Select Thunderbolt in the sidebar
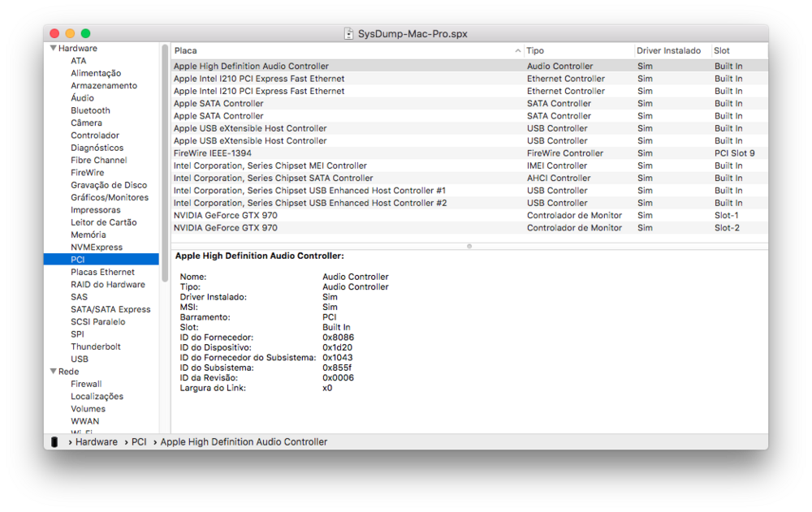Screen dimensions: 812x512 (x=95, y=346)
